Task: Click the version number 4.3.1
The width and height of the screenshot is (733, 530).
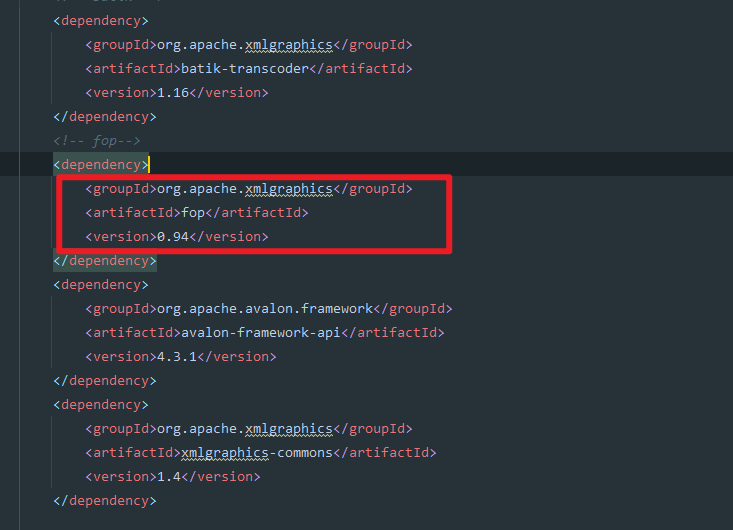Action: tap(176, 356)
